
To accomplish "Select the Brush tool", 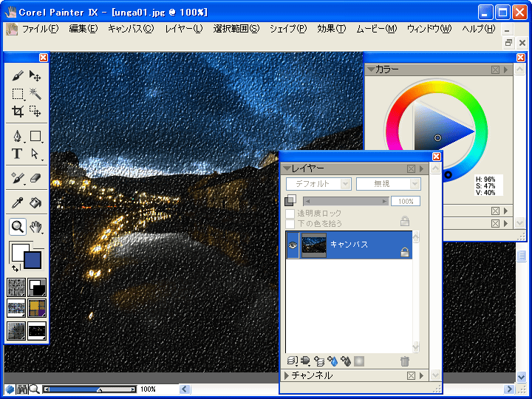I will [18, 75].
